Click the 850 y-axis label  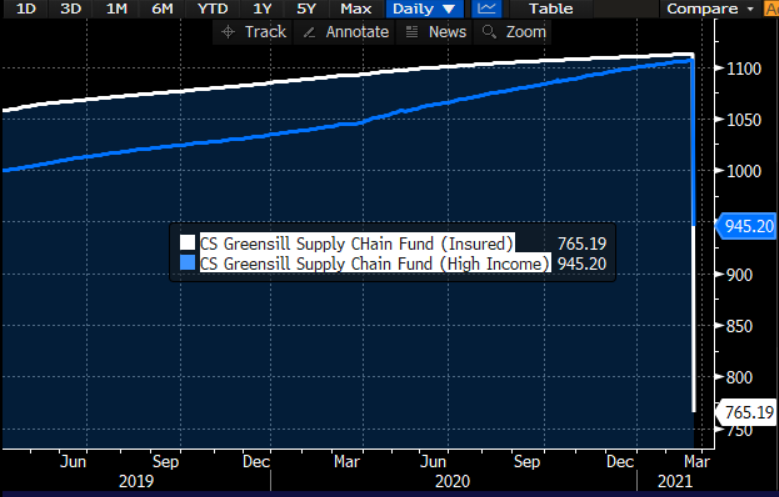(740, 327)
